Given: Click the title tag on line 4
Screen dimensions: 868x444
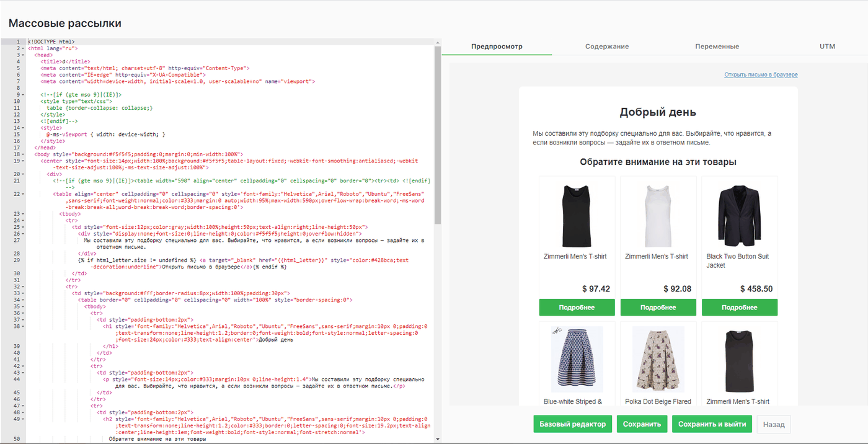Looking at the screenshot, I should point(65,61).
